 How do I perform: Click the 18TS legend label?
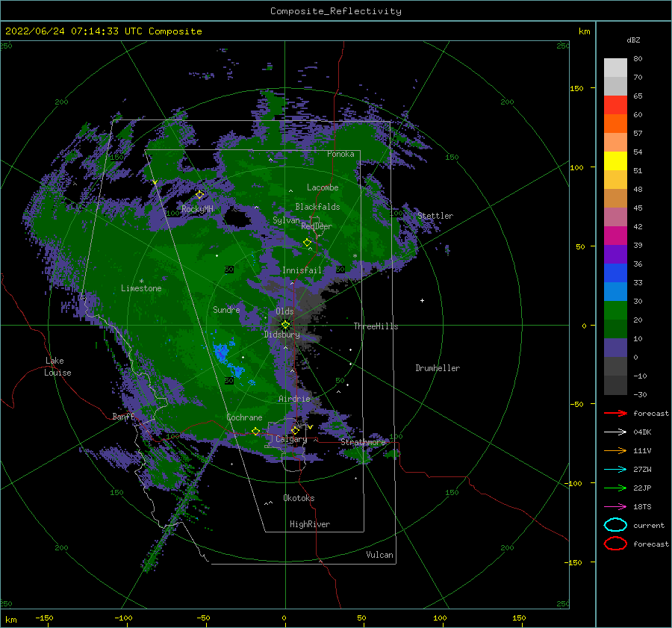(642, 507)
